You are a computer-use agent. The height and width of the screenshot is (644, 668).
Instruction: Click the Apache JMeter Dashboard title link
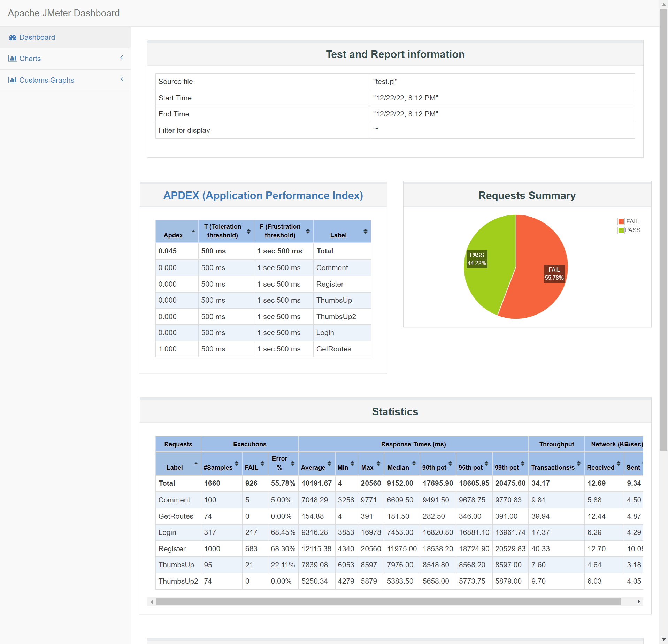tap(64, 13)
